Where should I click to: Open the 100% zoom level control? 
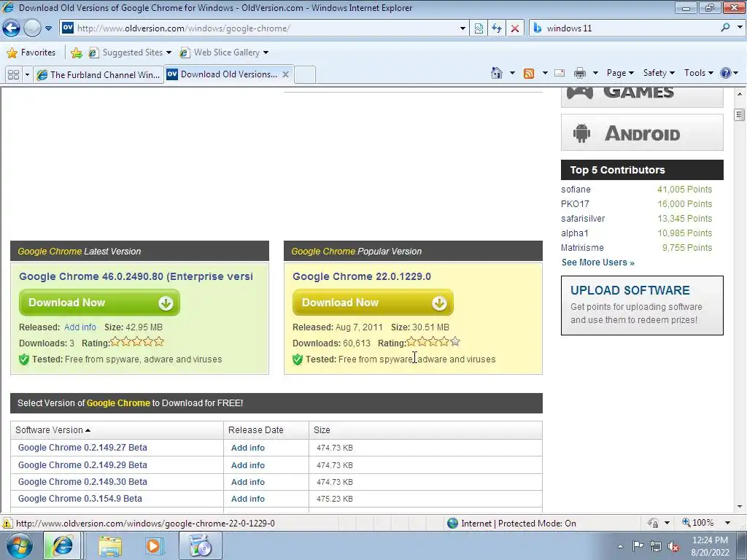coord(706,523)
